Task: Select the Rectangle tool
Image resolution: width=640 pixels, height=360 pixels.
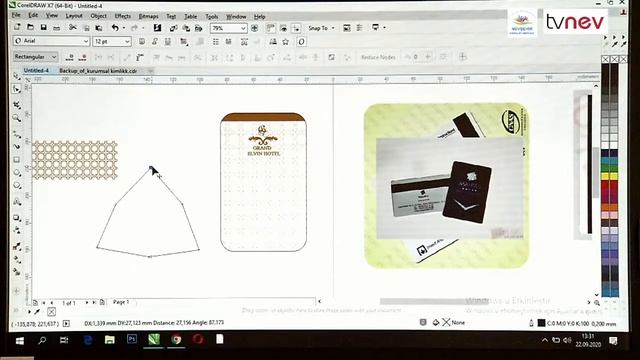Action: 17,160
